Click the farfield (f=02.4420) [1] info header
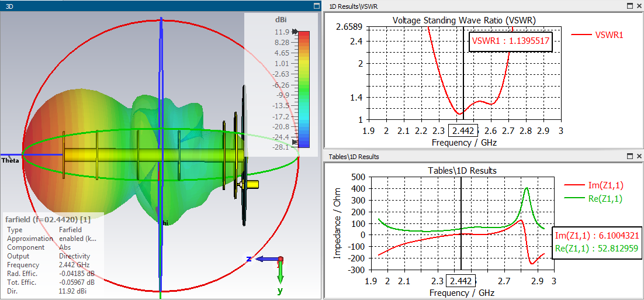 [47, 220]
